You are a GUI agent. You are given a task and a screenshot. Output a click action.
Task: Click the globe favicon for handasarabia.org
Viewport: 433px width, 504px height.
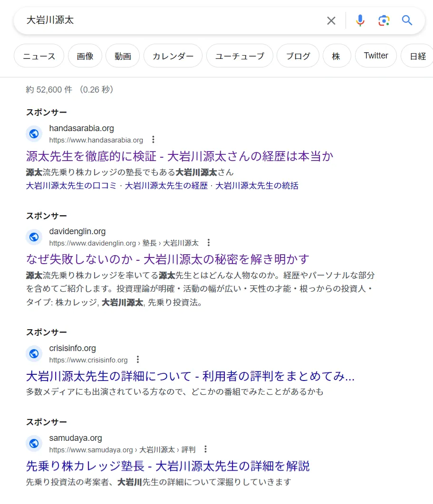34,133
